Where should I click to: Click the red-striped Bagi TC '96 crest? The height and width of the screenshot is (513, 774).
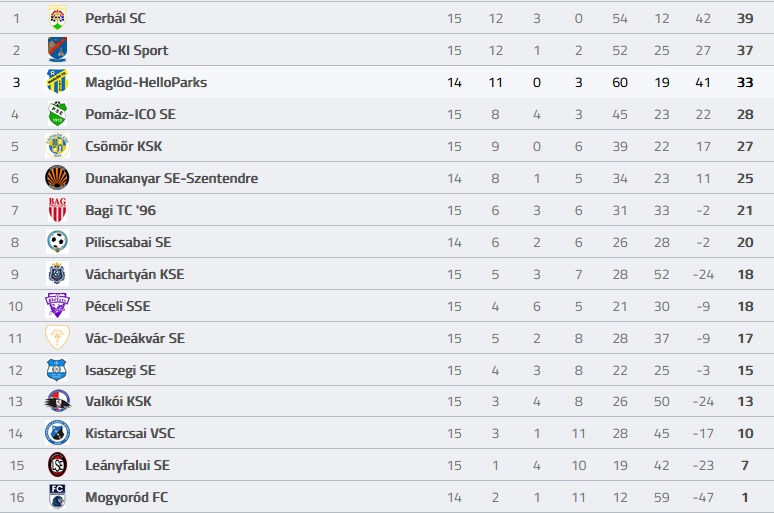pos(57,210)
